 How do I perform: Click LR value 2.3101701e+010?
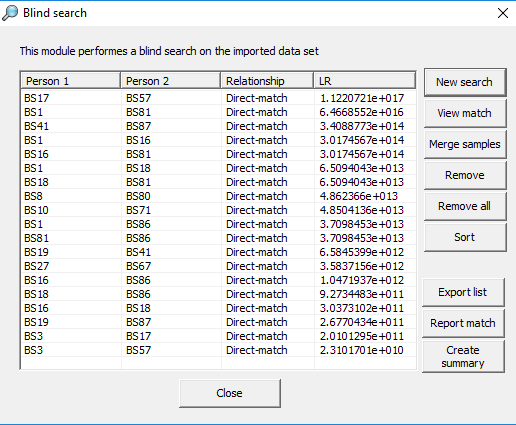[x=362, y=350]
